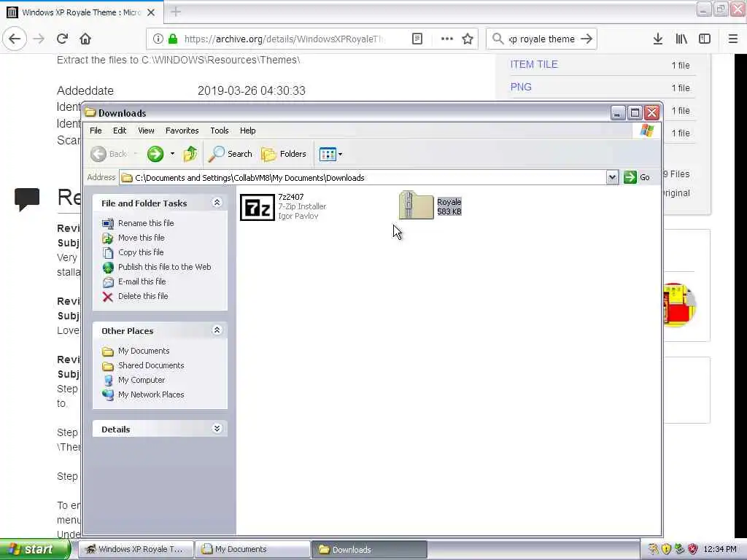Open Shared Documents in Other Places
Viewport: 747px width, 560px height.
(144, 365)
